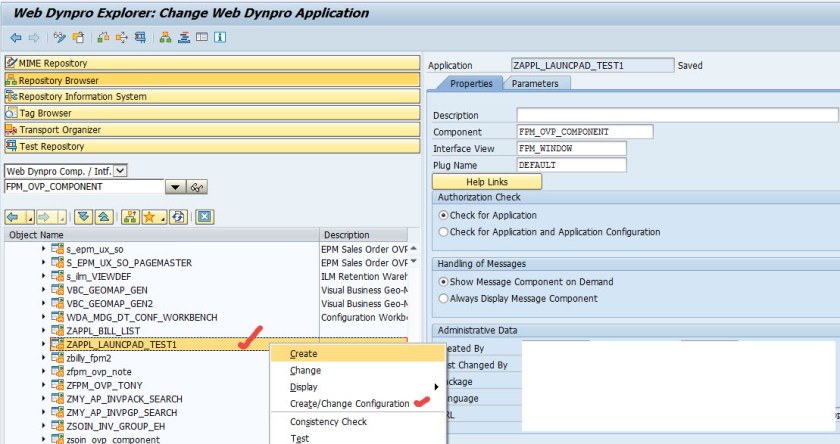Viewport: 840px width, 444px height.
Task: Choose 'Always Display Message Component' option
Action: pos(443,298)
